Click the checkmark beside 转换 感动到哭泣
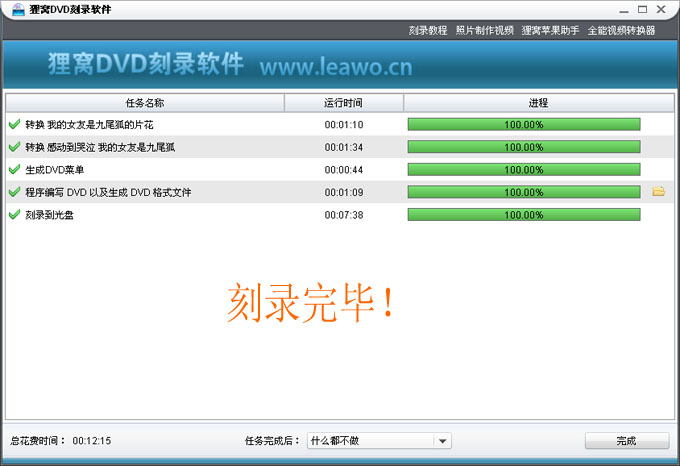This screenshot has height=466, width=680. point(14,147)
